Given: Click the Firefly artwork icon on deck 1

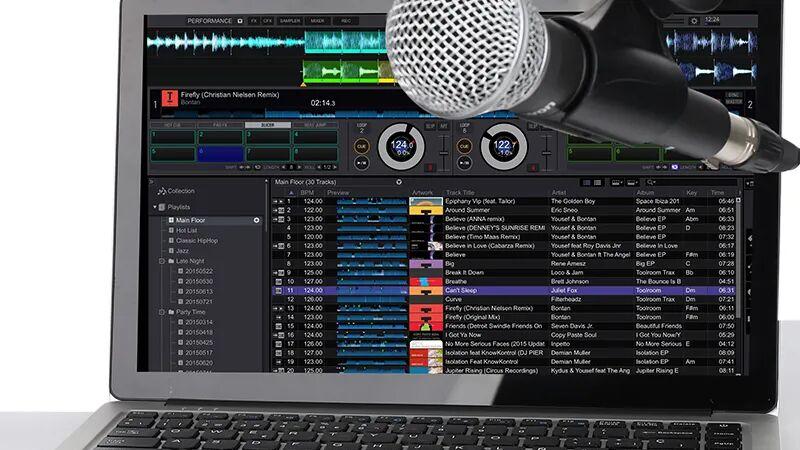Looking at the screenshot, I should point(170,98).
